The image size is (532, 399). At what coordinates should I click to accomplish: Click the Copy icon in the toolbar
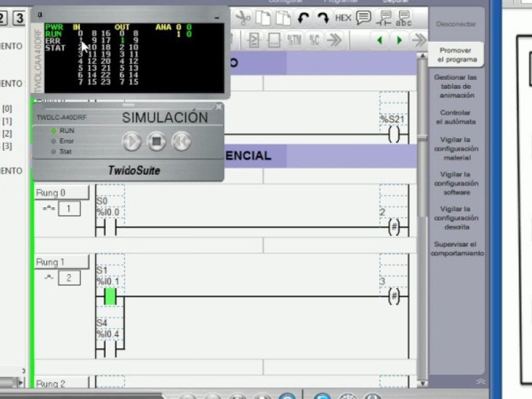pos(263,17)
